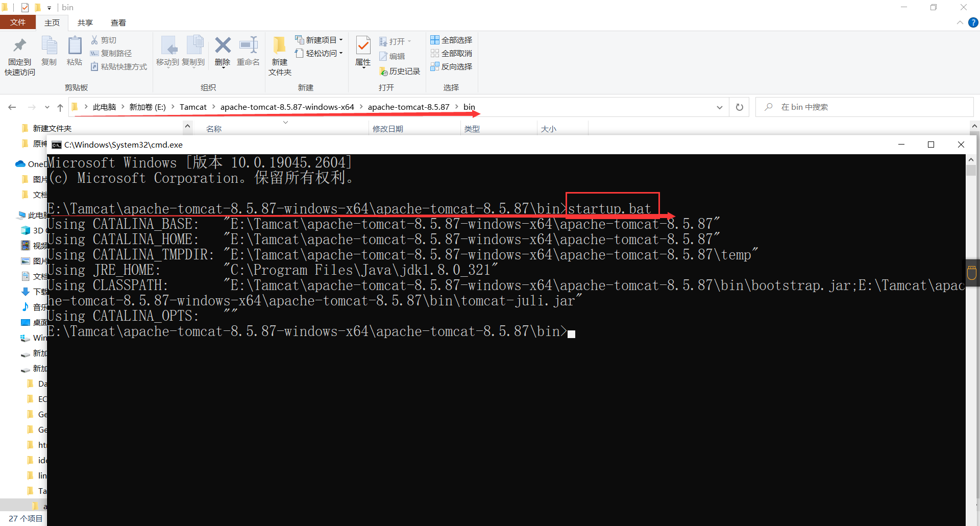Click file list scrollbar up arrow
This screenshot has height=526, width=980.
point(974,126)
